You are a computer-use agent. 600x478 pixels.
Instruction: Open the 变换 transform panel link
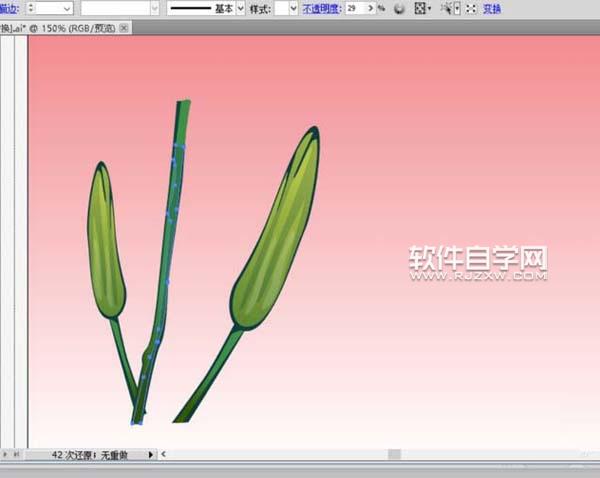(x=492, y=8)
